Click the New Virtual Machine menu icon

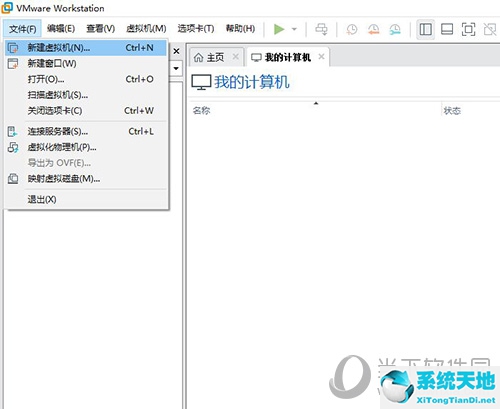(13, 48)
